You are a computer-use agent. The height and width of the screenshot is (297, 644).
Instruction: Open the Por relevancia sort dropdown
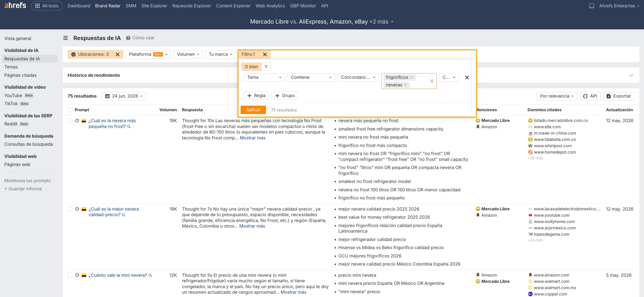pos(557,96)
